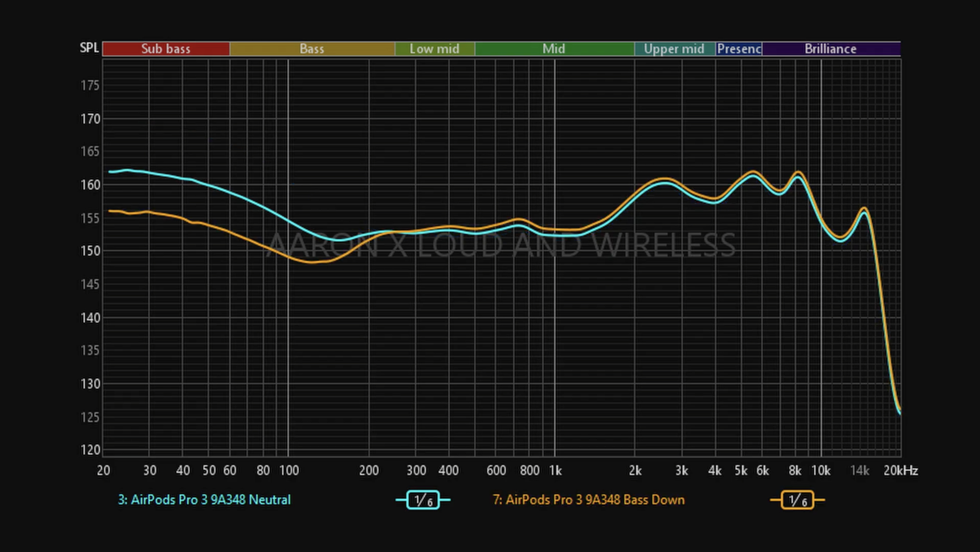Click the 170 dB axis value
Screen dimensions: 980x552
pyautogui.click(x=90, y=119)
